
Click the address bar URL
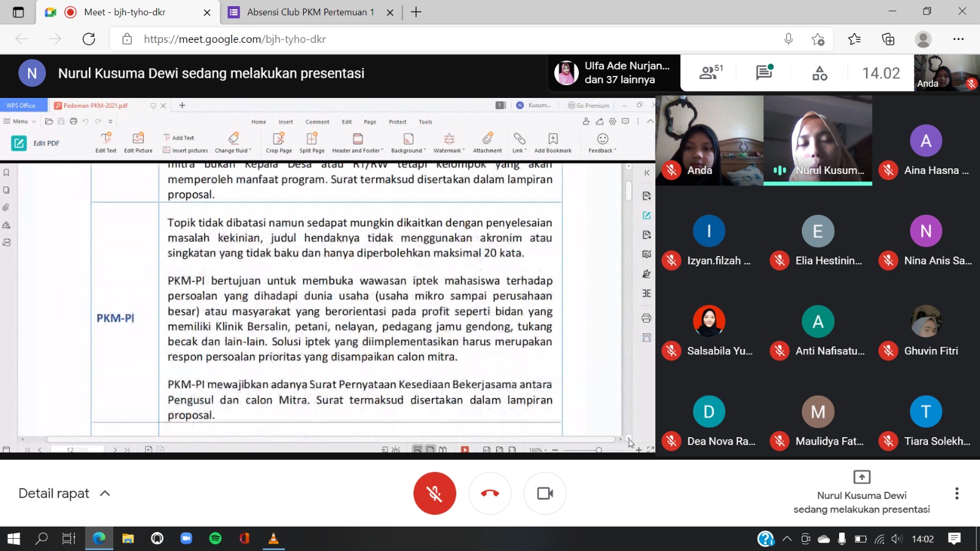[x=235, y=39]
